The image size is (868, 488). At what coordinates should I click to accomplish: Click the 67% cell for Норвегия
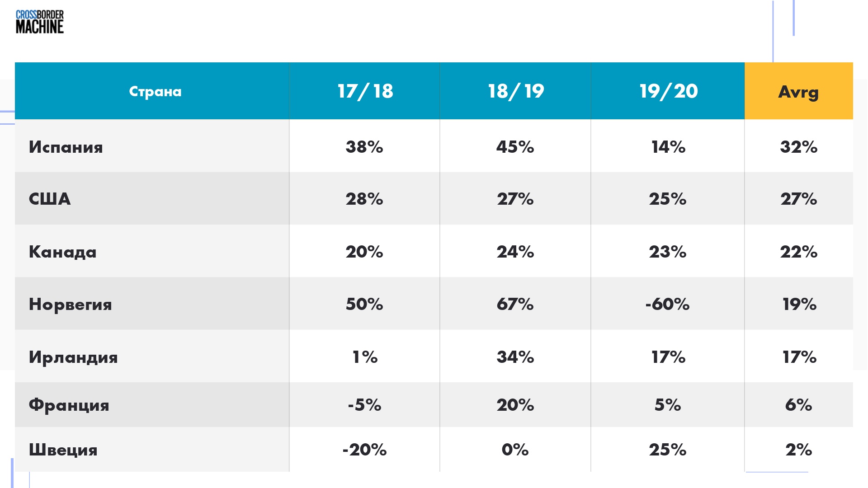[x=515, y=304]
